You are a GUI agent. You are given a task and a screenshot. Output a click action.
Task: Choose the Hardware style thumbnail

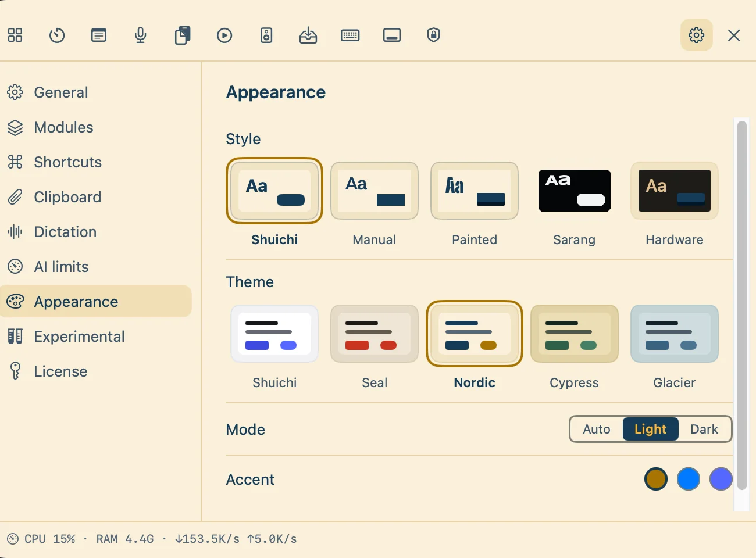[x=675, y=191]
